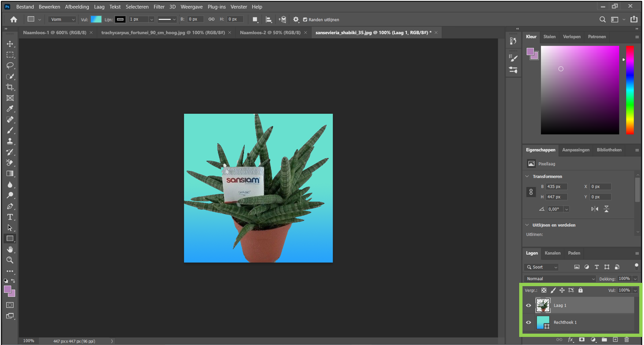Pick the Eyedropper tool

click(10, 109)
